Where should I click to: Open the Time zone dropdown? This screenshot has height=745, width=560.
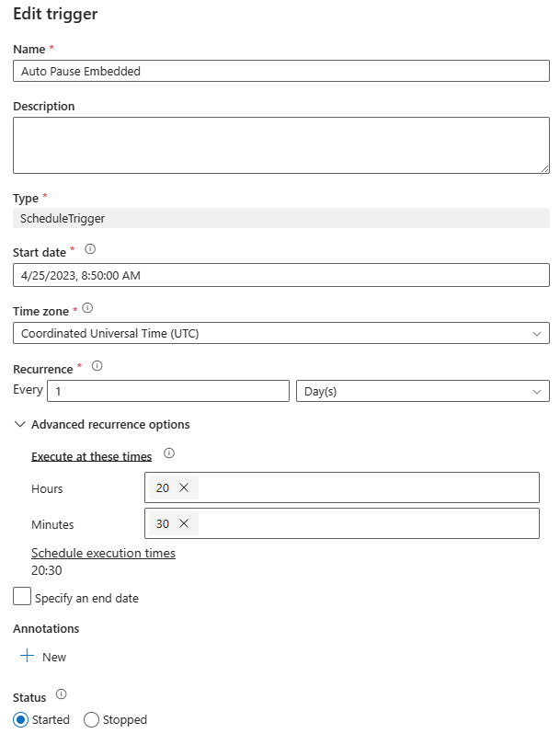[280, 333]
